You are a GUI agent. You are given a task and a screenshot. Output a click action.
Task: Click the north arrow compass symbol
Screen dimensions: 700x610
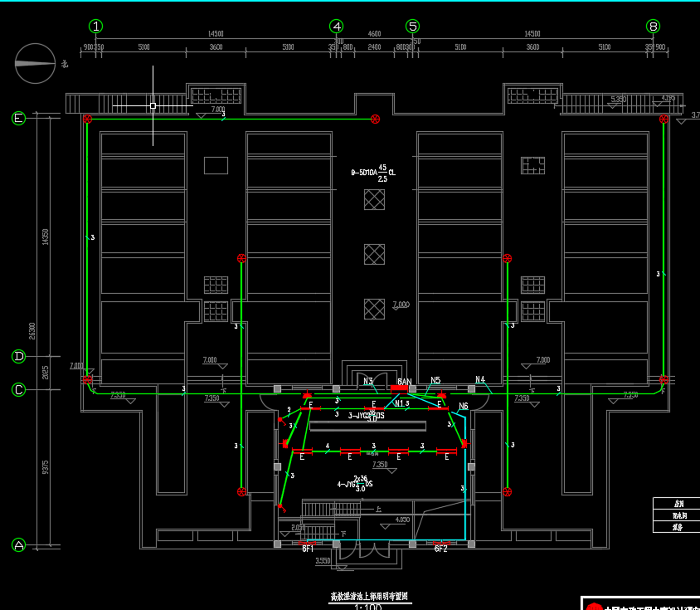coord(36,63)
